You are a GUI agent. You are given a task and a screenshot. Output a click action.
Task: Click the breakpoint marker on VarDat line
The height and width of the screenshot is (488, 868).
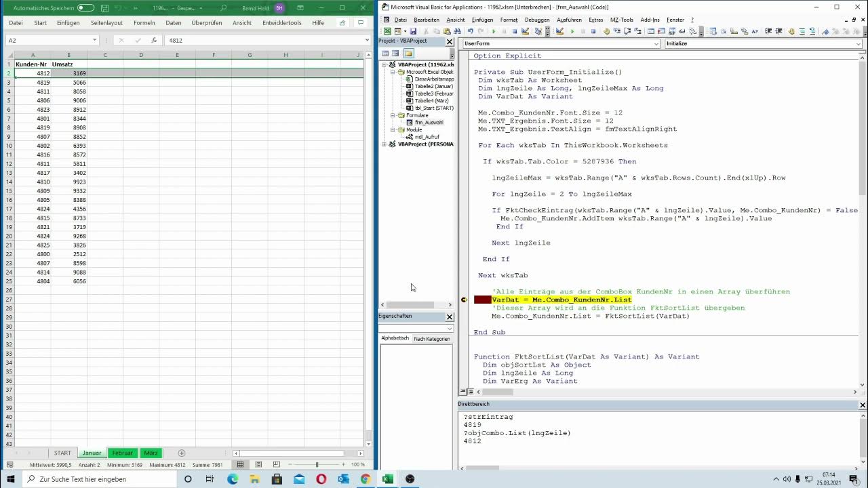[465, 300]
